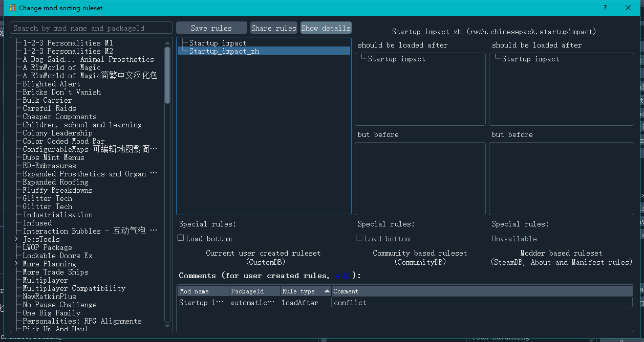This screenshot has height=342, width=644.
Task: Select the Multiplayer mod entry
Action: [x=45, y=280]
